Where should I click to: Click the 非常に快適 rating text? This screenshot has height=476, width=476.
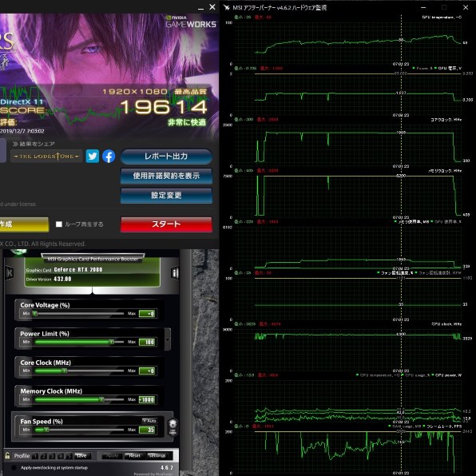pos(187,122)
